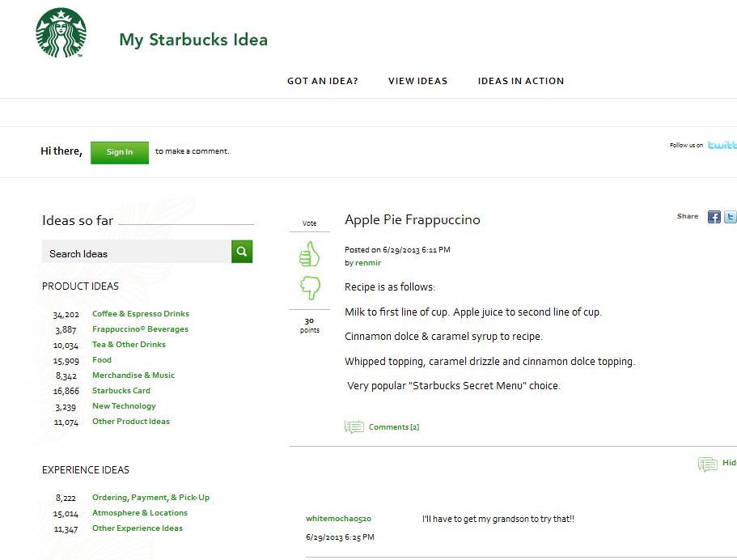Click the green Sign In button

click(x=120, y=152)
